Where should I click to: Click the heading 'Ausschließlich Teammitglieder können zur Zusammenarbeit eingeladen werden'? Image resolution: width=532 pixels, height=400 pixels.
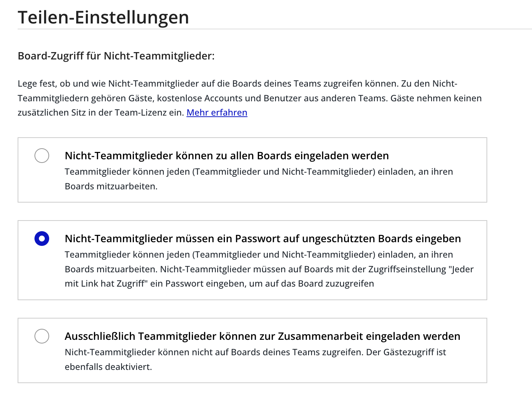(262, 336)
